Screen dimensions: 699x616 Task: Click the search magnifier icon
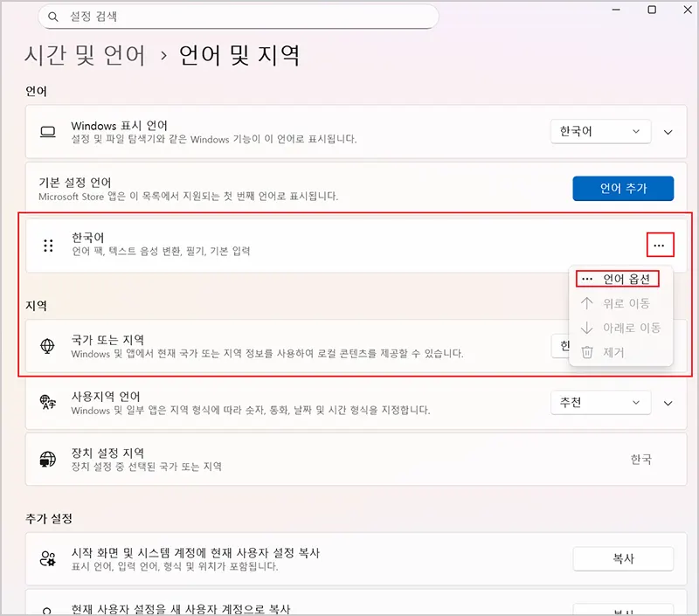pos(54,17)
